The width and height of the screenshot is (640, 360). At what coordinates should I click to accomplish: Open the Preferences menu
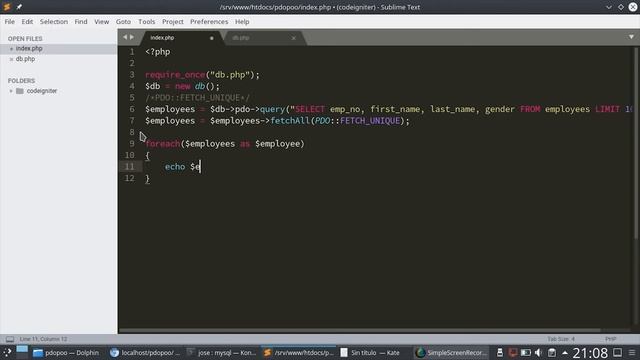pyautogui.click(x=209, y=22)
